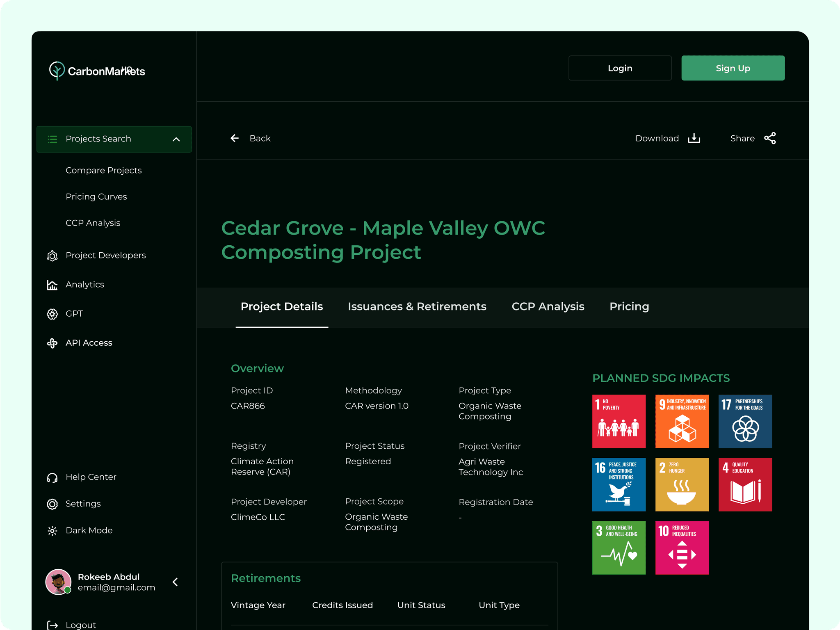
Task: Click the Rokeeb Abdul profile avatar
Action: [x=58, y=582]
